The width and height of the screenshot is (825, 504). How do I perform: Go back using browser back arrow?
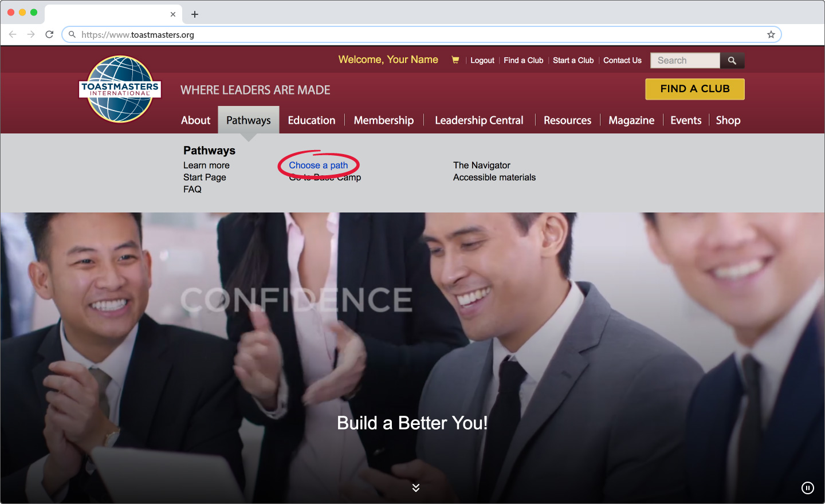point(13,35)
